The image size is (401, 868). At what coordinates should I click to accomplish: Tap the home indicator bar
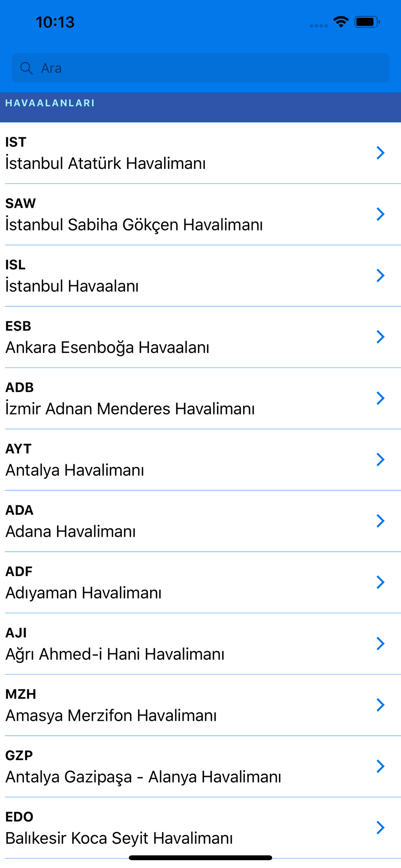[200, 858]
